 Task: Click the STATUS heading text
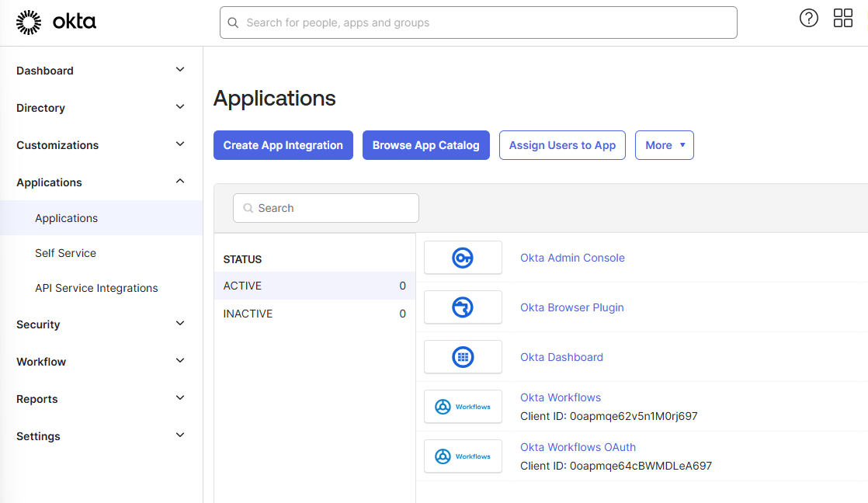(242, 259)
